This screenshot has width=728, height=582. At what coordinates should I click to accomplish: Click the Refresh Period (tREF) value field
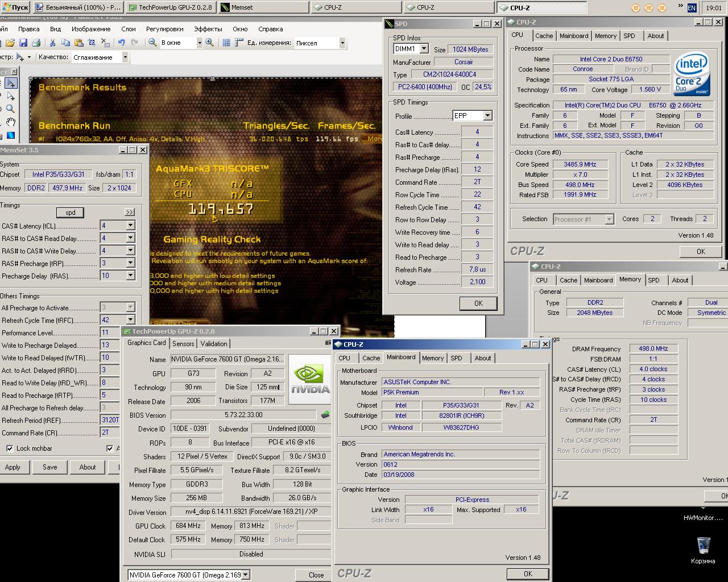click(x=110, y=420)
